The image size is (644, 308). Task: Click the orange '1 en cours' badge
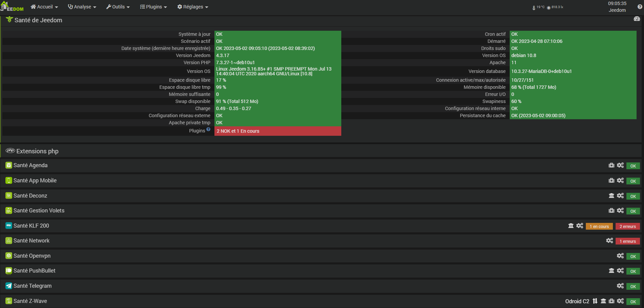pos(599,226)
